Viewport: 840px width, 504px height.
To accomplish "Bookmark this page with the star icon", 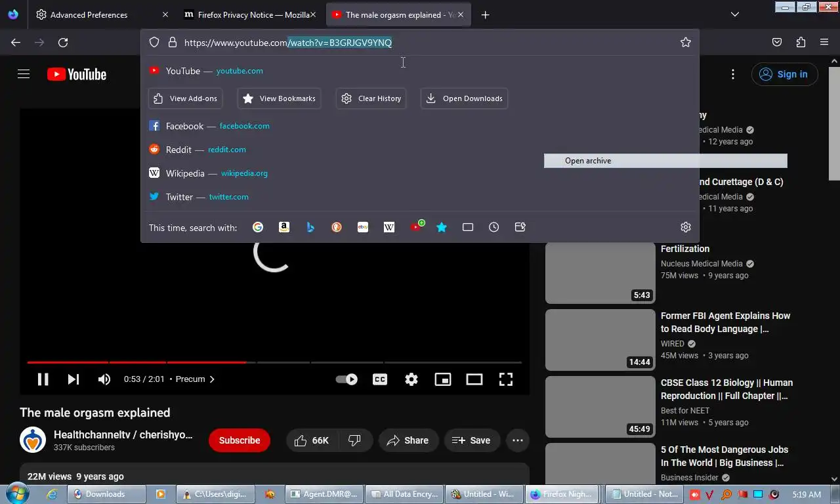I will click(686, 43).
